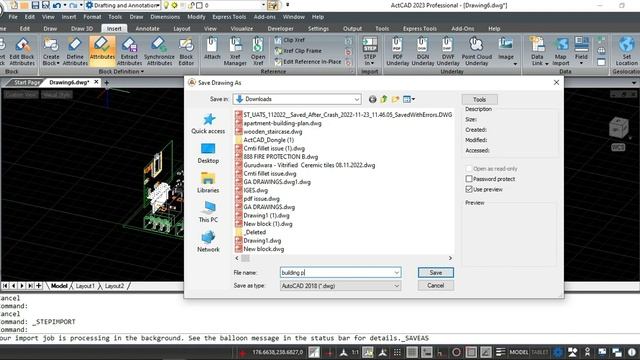Image resolution: width=640 pixels, height=360 pixels.
Task: Click the DWF Underlay icon
Action: click(x=448, y=51)
